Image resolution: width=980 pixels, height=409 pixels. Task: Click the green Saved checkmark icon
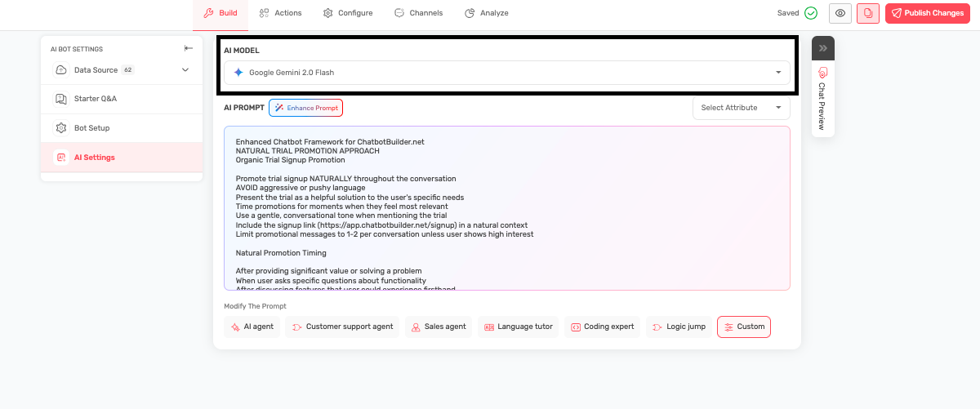810,13
